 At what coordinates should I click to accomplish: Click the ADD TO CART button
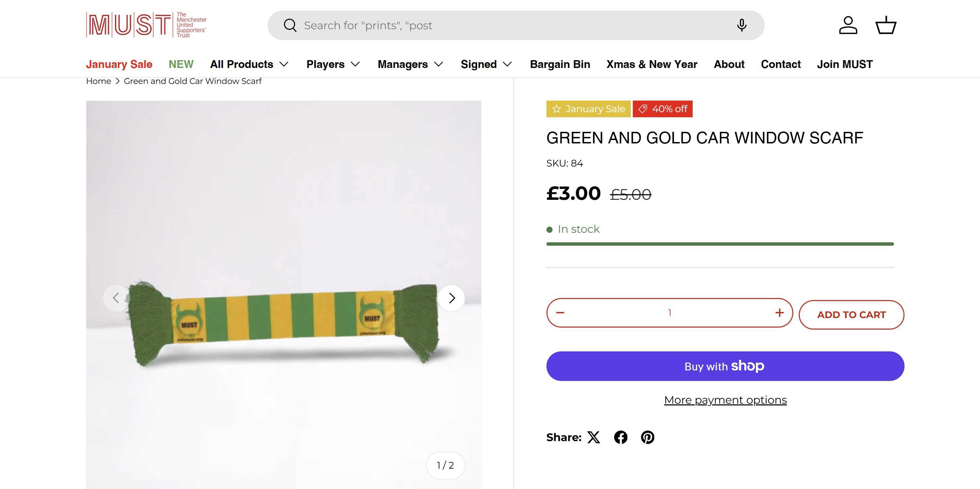851,315
